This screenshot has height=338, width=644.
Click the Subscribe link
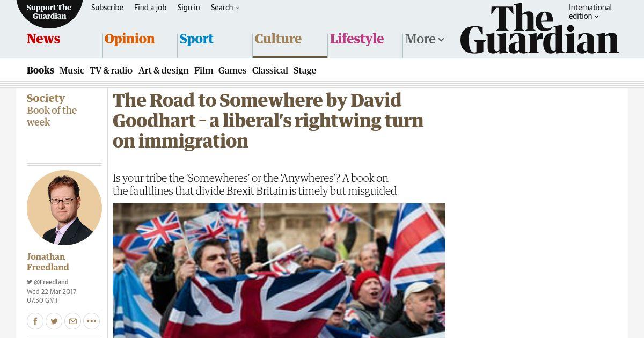click(x=107, y=8)
